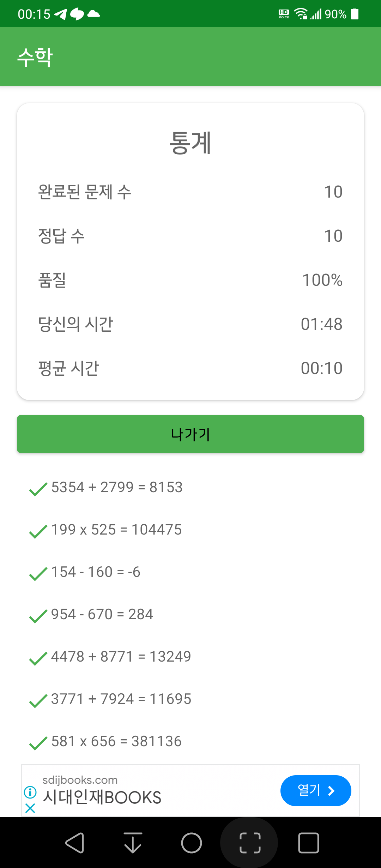Open recent apps square icon
The image size is (381, 868).
[x=309, y=843]
